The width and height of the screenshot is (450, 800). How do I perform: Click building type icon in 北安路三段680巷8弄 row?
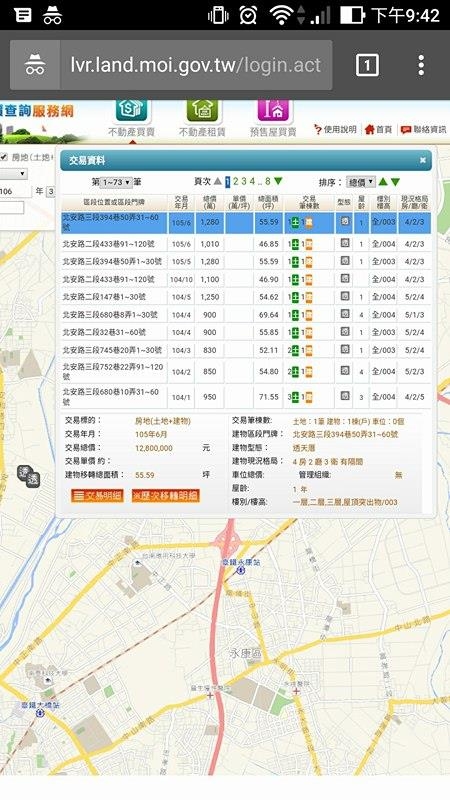click(345, 314)
